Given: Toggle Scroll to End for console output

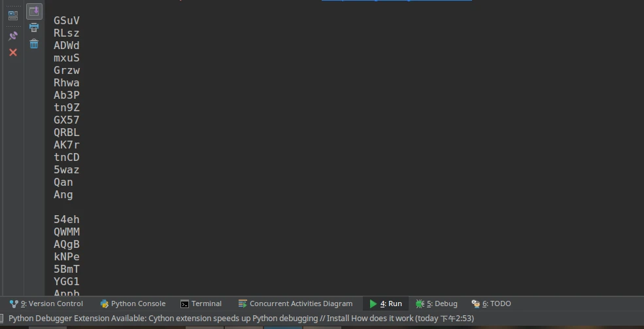Looking at the screenshot, I should (34, 11).
